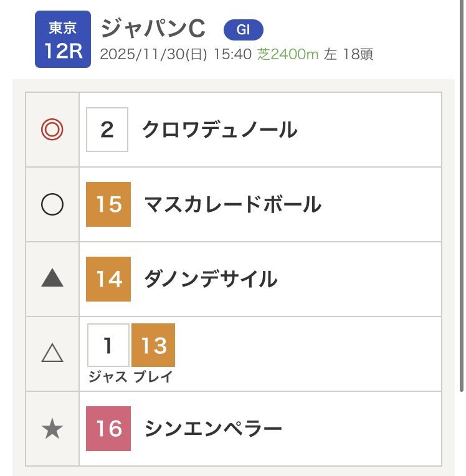Click the race date 2025/11/30 text
466x476 pixels.
point(153,54)
